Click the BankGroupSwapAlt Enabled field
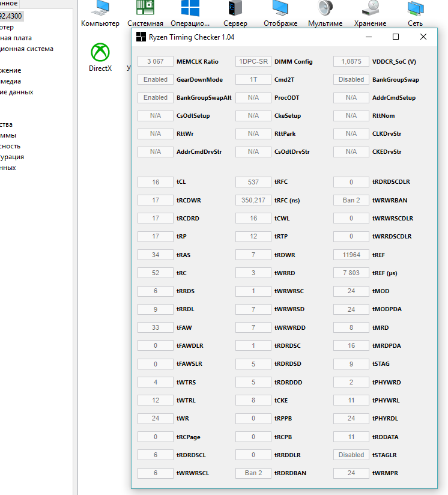 [x=156, y=97]
